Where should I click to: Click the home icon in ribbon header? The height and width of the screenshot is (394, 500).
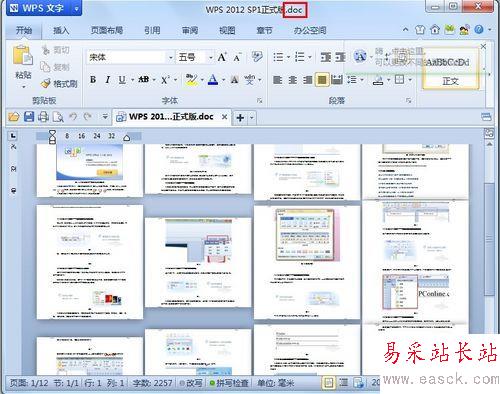(435, 30)
